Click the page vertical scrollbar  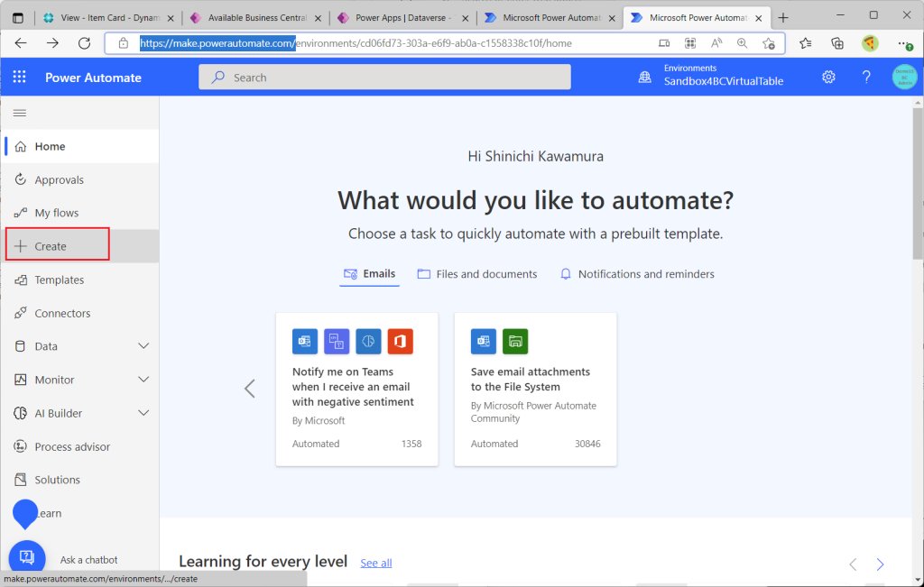[918, 182]
